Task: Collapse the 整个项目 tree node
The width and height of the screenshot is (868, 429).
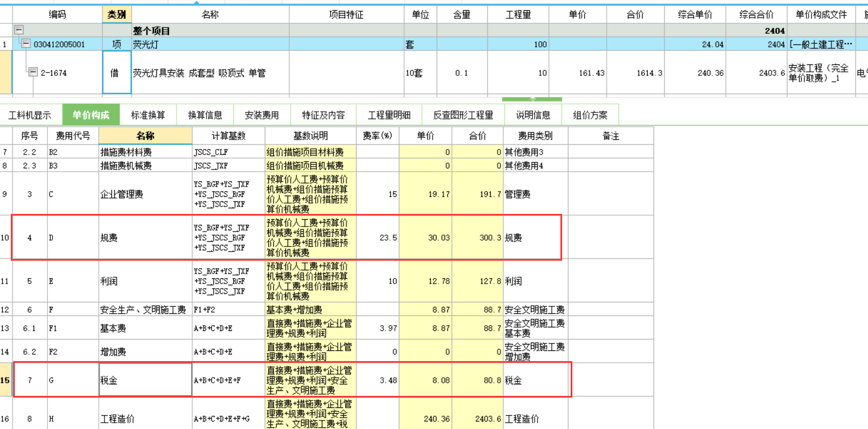Action: point(19,31)
